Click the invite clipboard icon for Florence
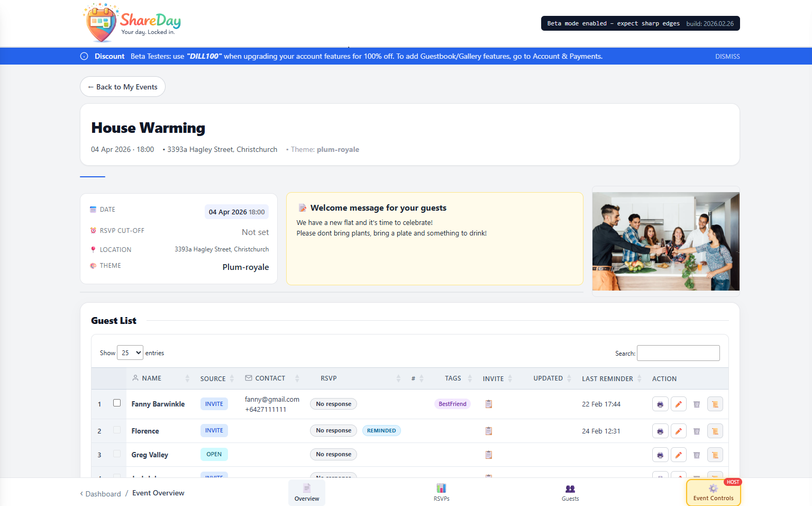Image resolution: width=812 pixels, height=506 pixels. (x=489, y=431)
